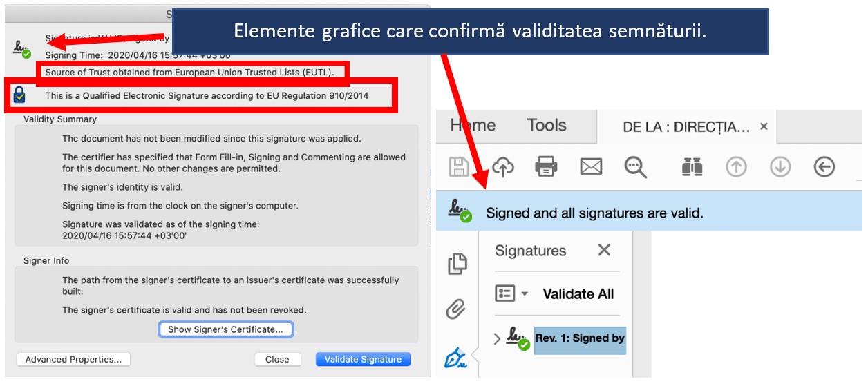Screen dimensions: 868x386
Task: Open Advanced Properties in the dialog
Action: tap(73, 359)
